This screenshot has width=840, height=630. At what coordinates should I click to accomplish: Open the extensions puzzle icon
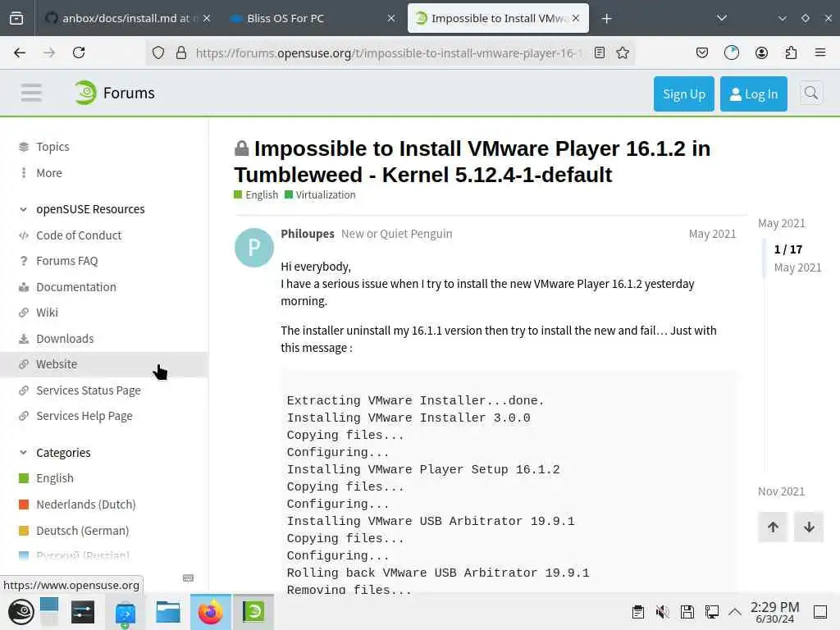click(791, 52)
